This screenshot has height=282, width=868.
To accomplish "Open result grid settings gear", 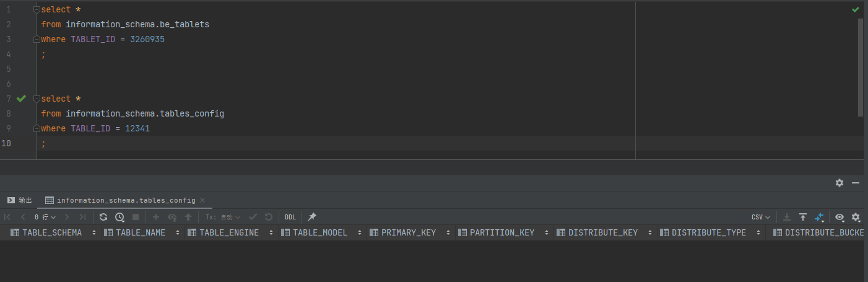I will pyautogui.click(x=856, y=217).
